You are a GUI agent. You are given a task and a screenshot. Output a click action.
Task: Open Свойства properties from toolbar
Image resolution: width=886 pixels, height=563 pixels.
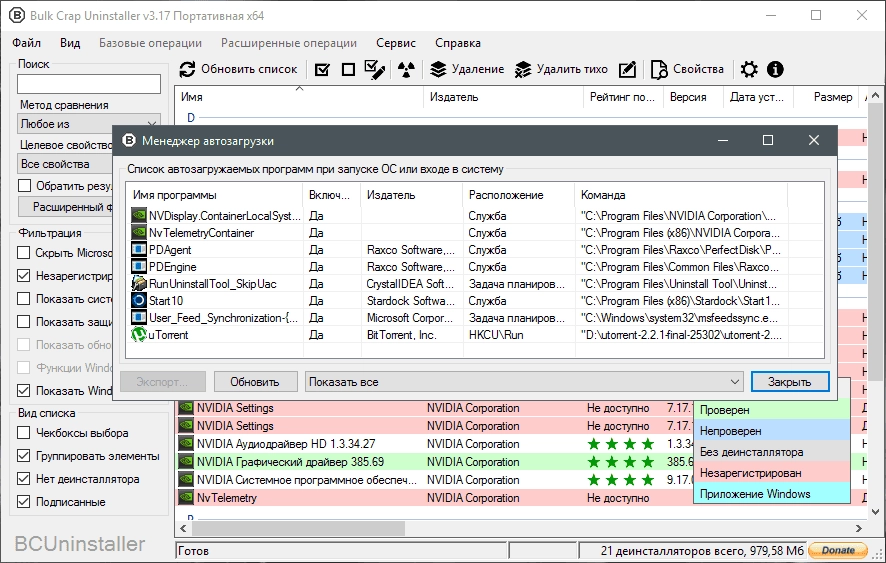click(x=687, y=70)
